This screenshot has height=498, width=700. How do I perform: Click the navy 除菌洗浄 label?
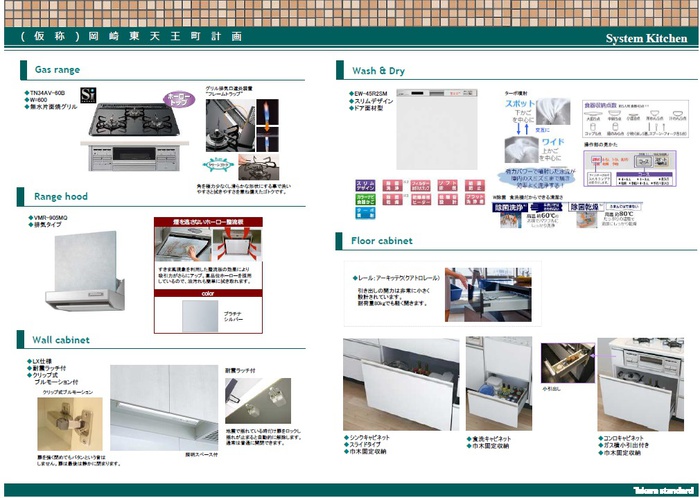[509, 207]
